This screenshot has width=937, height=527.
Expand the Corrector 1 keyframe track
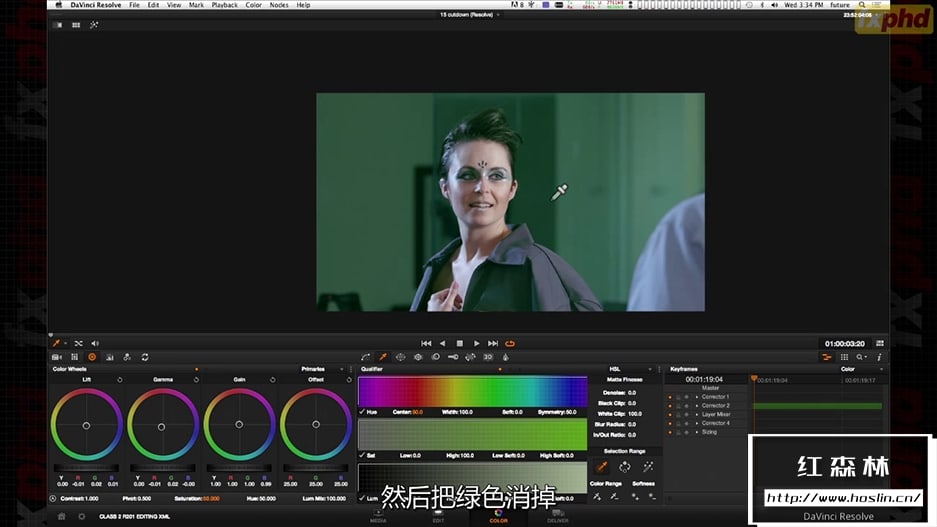click(697, 397)
